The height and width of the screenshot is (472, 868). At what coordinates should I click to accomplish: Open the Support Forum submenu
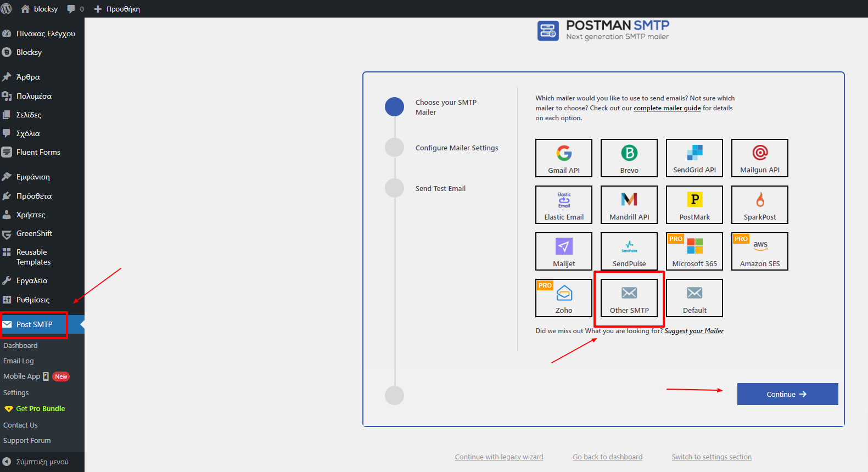pyautogui.click(x=27, y=440)
